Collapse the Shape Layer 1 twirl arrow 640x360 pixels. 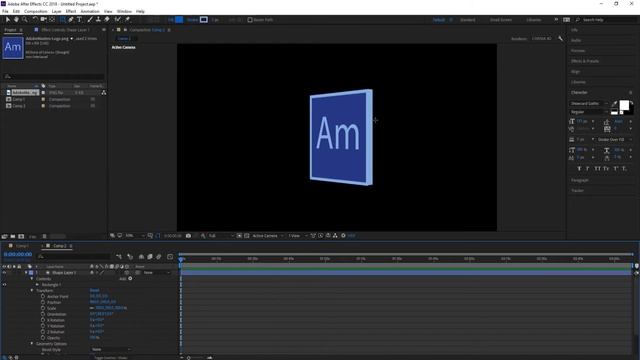tap(26, 273)
